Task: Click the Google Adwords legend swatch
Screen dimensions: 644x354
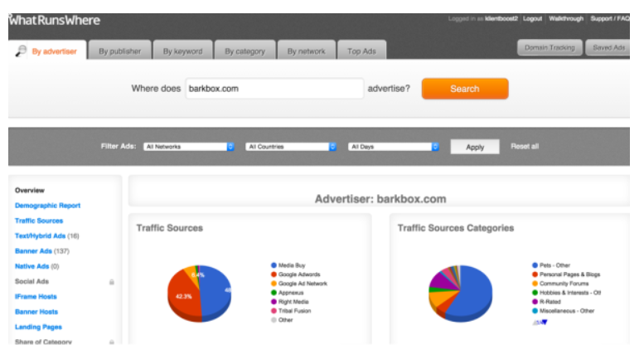Action: (274, 274)
